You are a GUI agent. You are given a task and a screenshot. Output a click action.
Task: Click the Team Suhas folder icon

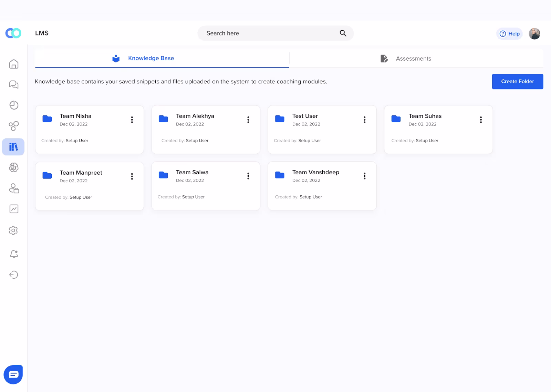[x=396, y=119]
